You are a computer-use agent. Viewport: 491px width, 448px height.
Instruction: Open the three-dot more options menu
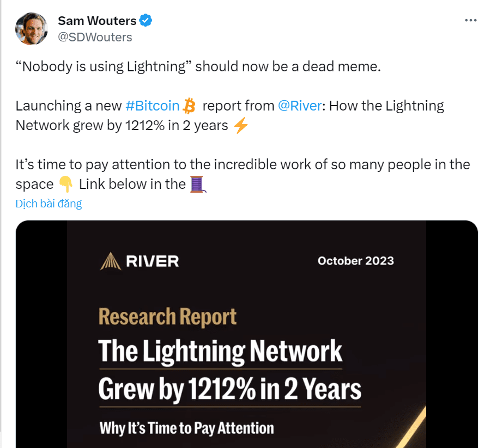point(471,20)
